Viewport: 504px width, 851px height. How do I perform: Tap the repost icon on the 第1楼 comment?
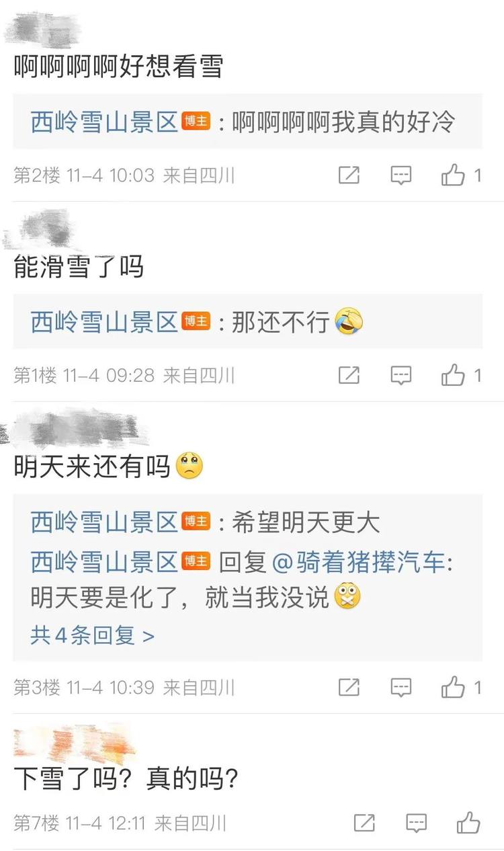(349, 375)
